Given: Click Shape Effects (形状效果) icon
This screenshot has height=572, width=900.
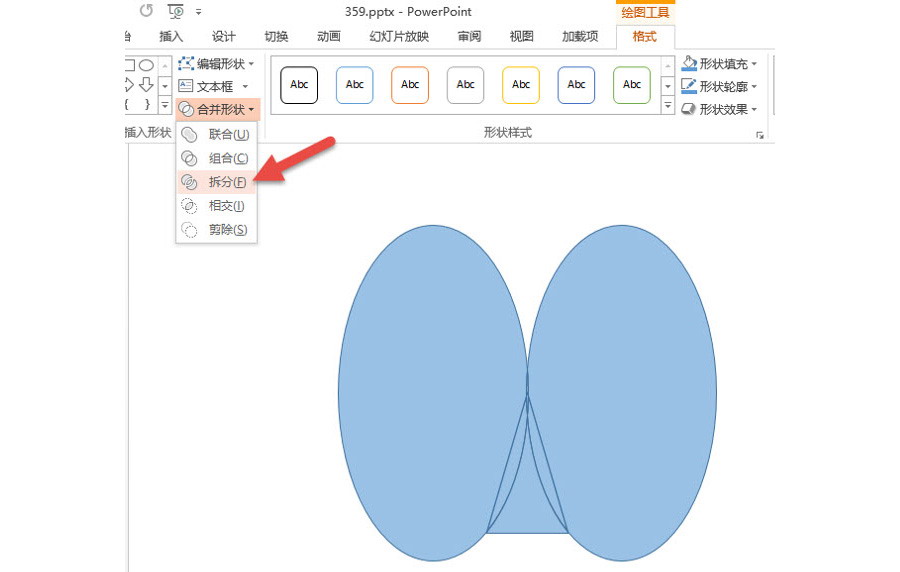Looking at the screenshot, I should [688, 110].
